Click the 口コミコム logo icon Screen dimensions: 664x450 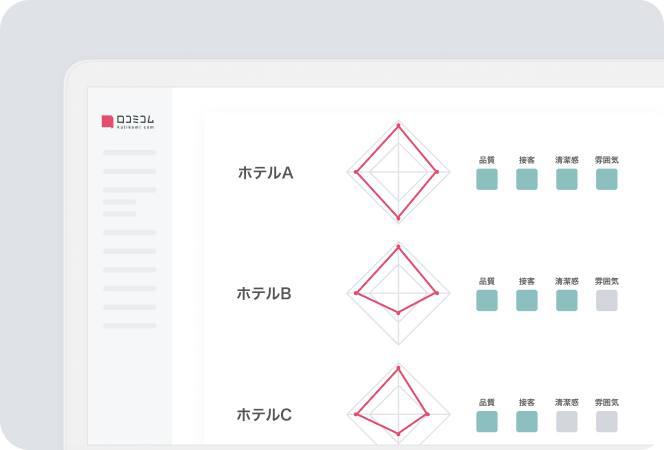point(107,121)
